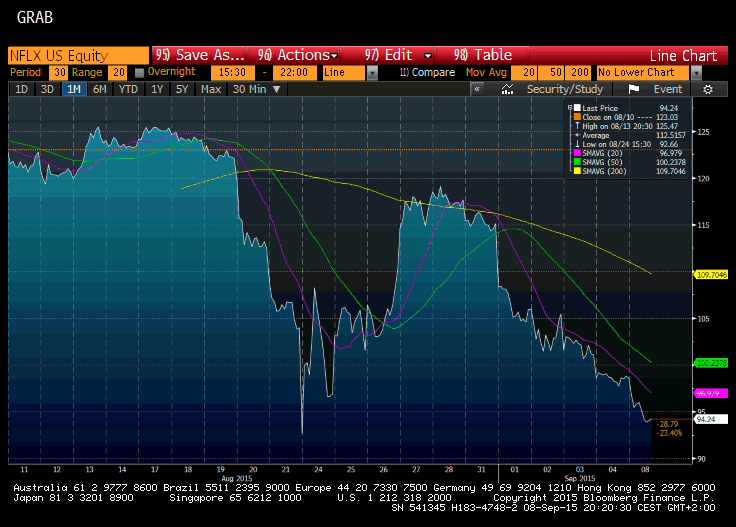Viewport: 736px width, 527px height.
Task: Select the 6M range tab
Action: pos(100,89)
